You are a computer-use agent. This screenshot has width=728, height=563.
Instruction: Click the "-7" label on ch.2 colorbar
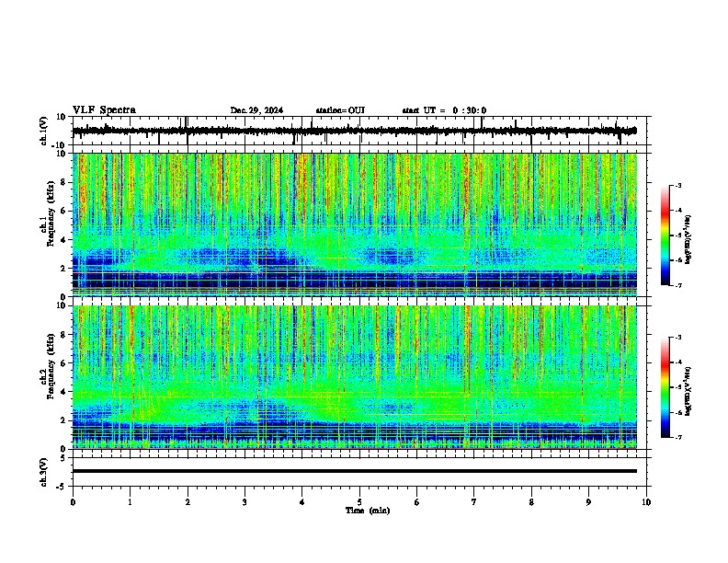pos(678,437)
